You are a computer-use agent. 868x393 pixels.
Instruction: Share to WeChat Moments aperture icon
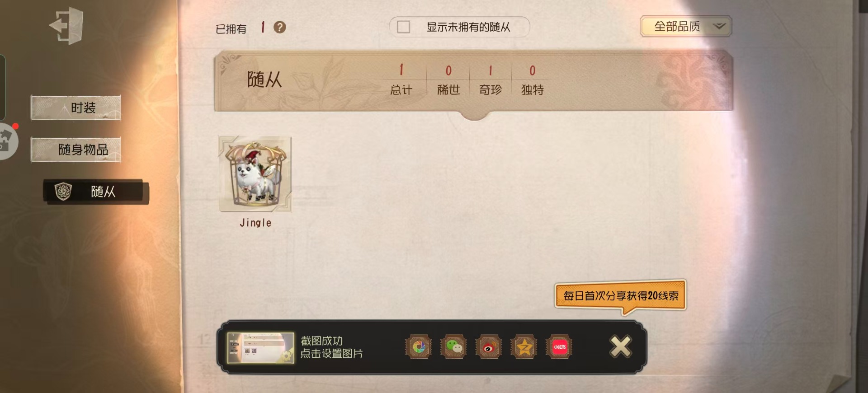(419, 347)
